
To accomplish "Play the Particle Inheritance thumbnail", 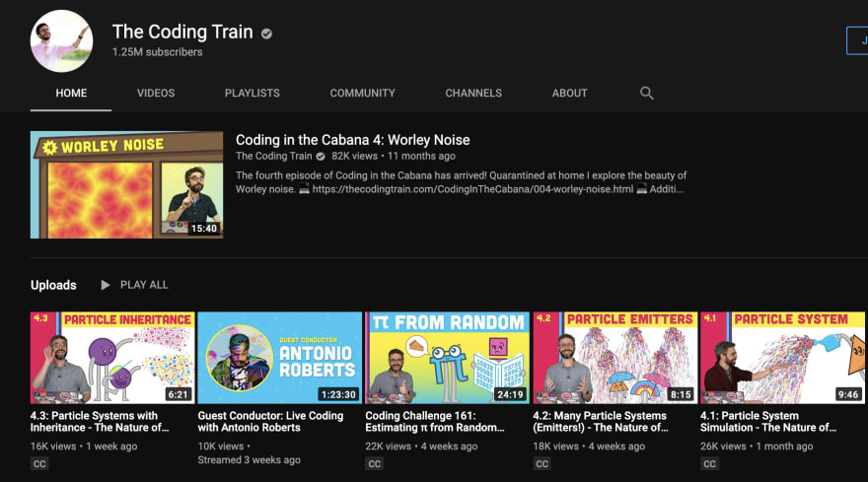I will [x=112, y=358].
